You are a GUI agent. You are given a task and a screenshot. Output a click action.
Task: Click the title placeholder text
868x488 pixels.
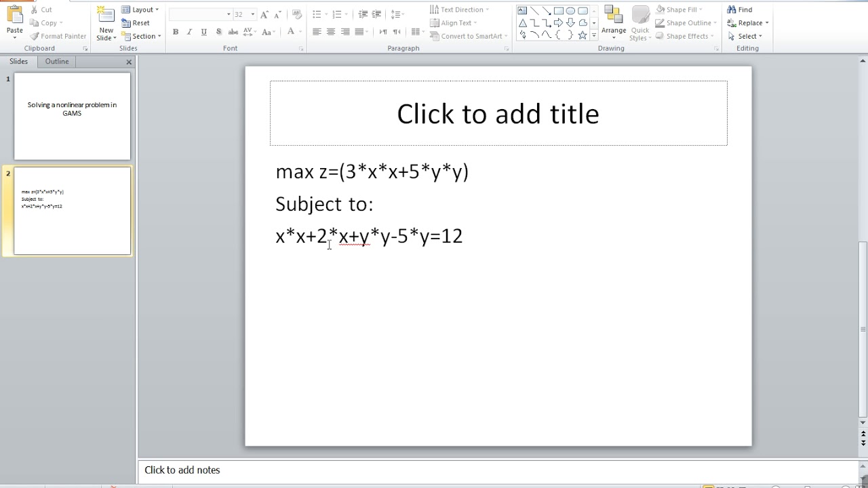coord(498,113)
